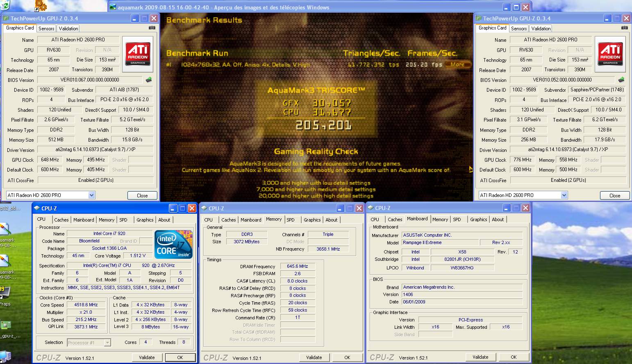This screenshot has width=632, height=364.
Task: Open Graphics tab in left CPU-Z
Action: (145, 220)
